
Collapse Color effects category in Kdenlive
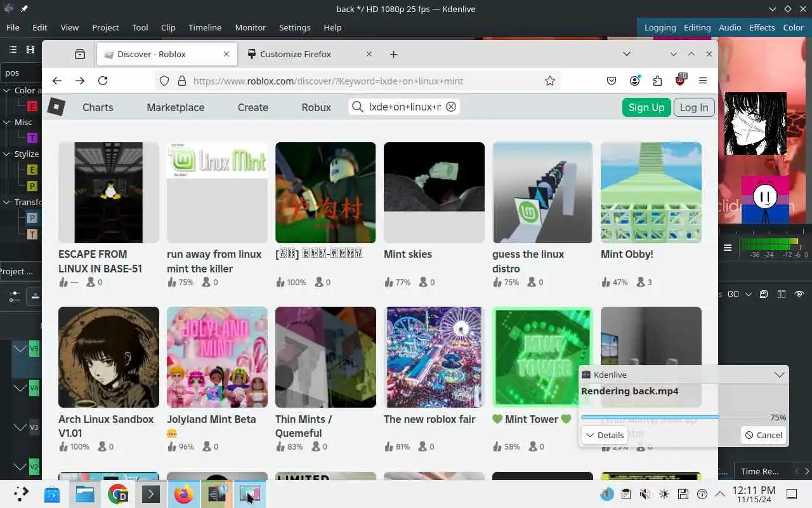(7, 90)
